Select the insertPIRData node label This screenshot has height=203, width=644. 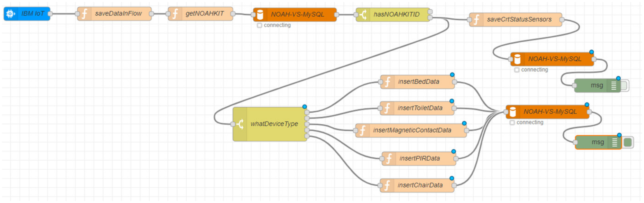click(419, 158)
